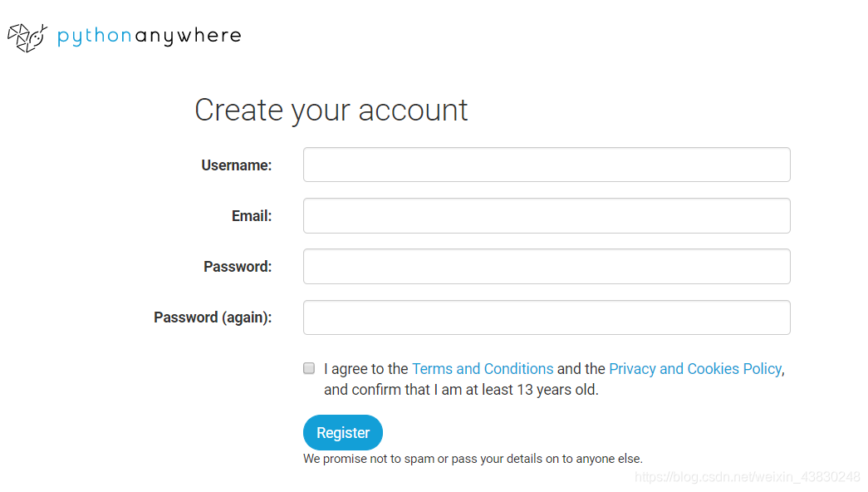Click the 'I agree to the' checkbox label text
Image resolution: width=868 pixels, height=492 pixels.
366,369
